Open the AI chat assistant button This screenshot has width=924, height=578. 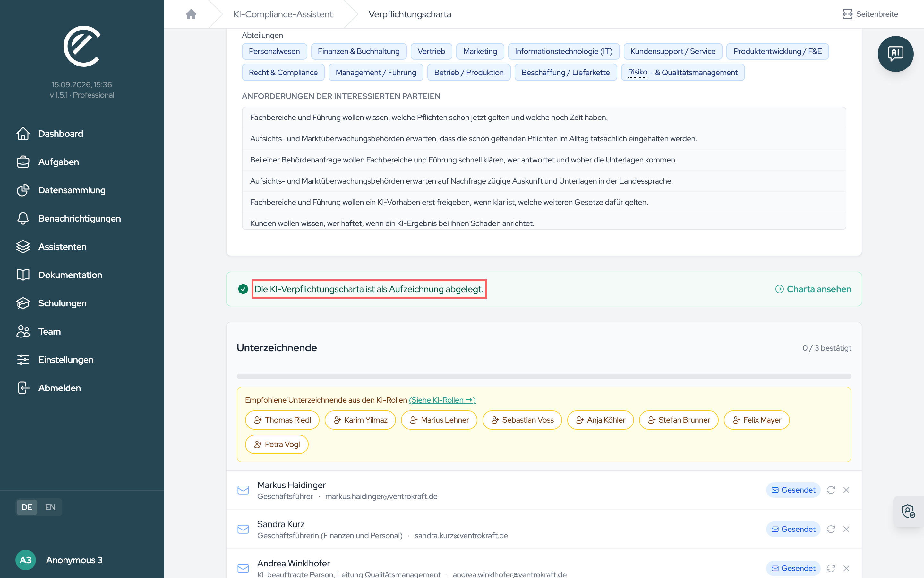click(x=895, y=54)
